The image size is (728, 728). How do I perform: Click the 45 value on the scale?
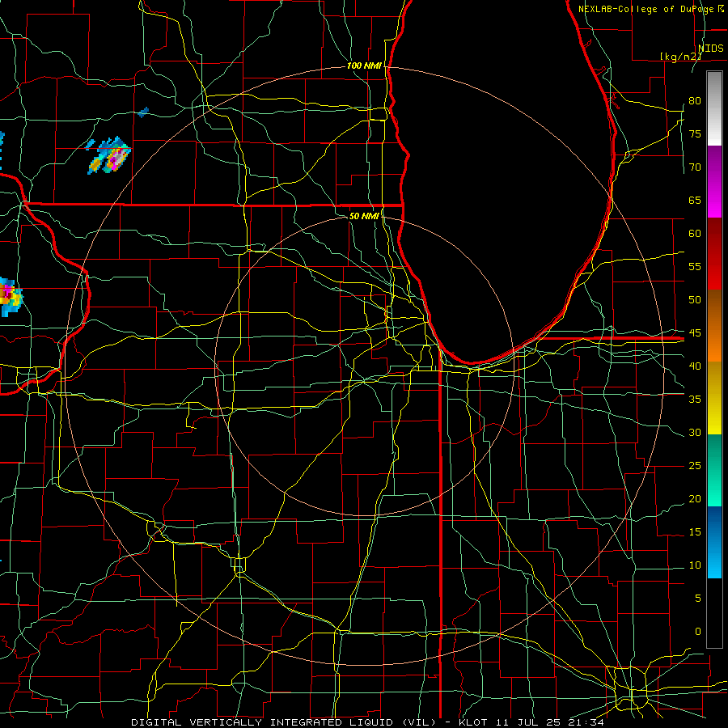[695, 333]
